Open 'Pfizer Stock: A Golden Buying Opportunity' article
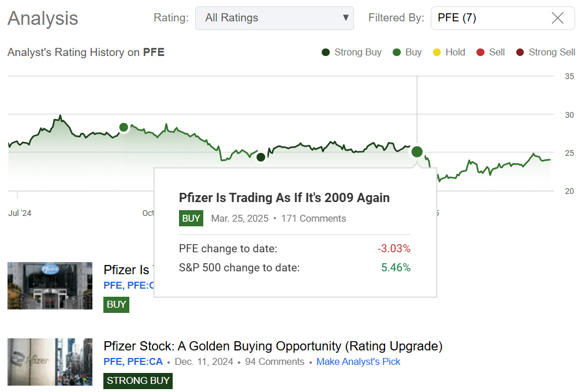The width and height of the screenshot is (585, 392). (273, 346)
